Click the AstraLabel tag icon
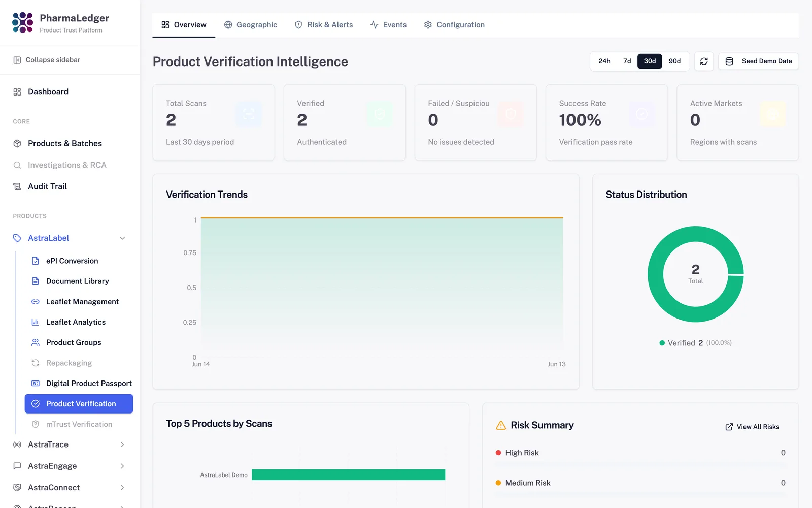812x508 pixels. click(17, 238)
